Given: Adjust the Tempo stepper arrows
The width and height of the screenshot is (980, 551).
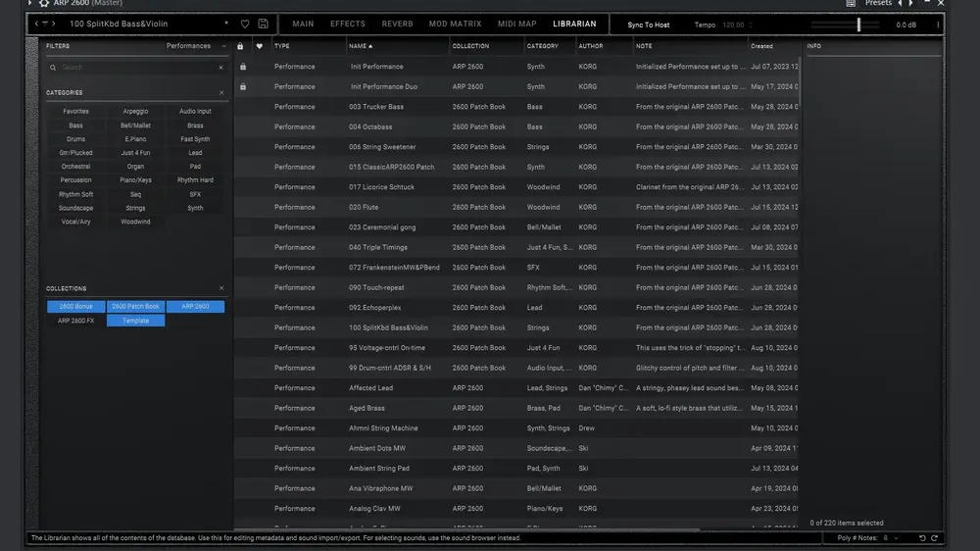Looking at the screenshot, I should coord(750,25).
